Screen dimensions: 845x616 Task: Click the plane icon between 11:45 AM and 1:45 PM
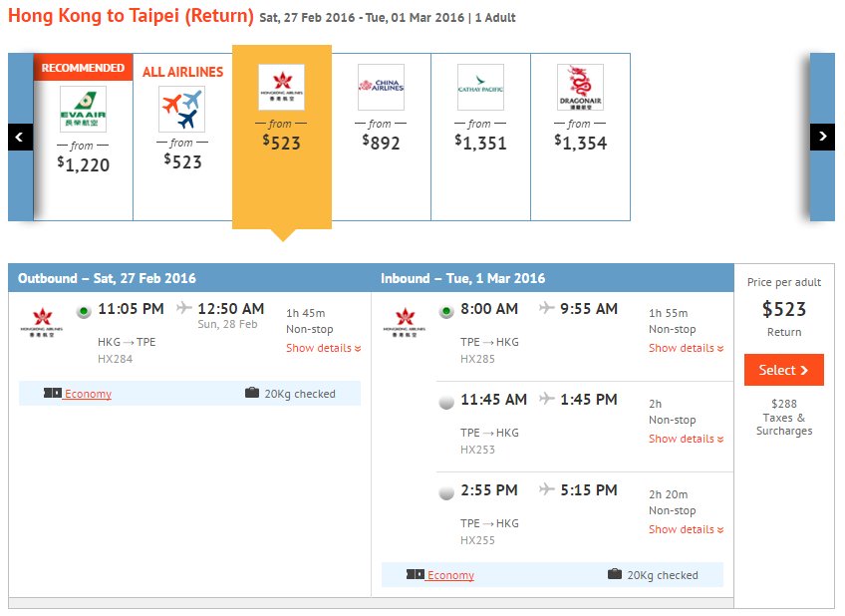(546, 399)
